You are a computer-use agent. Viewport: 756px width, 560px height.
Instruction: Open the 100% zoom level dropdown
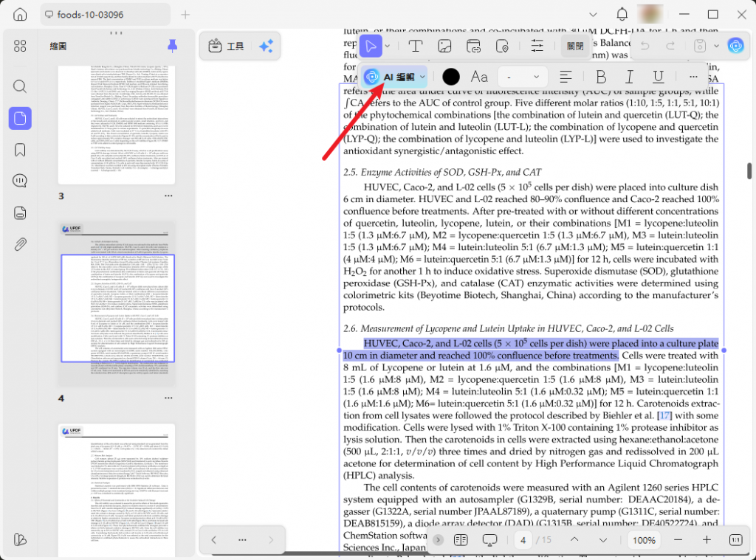pos(644,540)
